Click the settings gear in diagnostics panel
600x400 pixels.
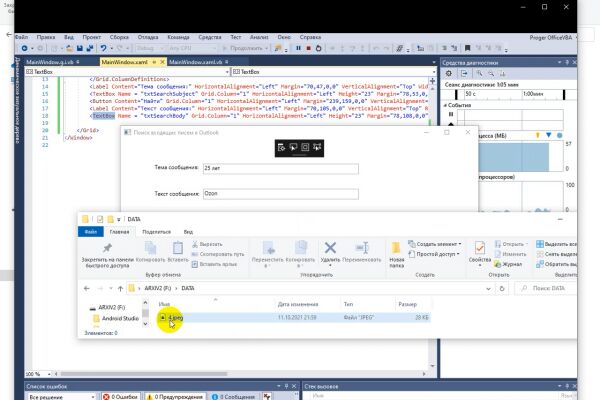[x=448, y=73]
